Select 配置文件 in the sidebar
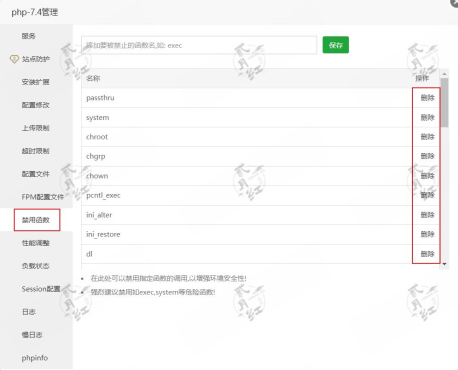The width and height of the screenshot is (458, 370). 35,174
